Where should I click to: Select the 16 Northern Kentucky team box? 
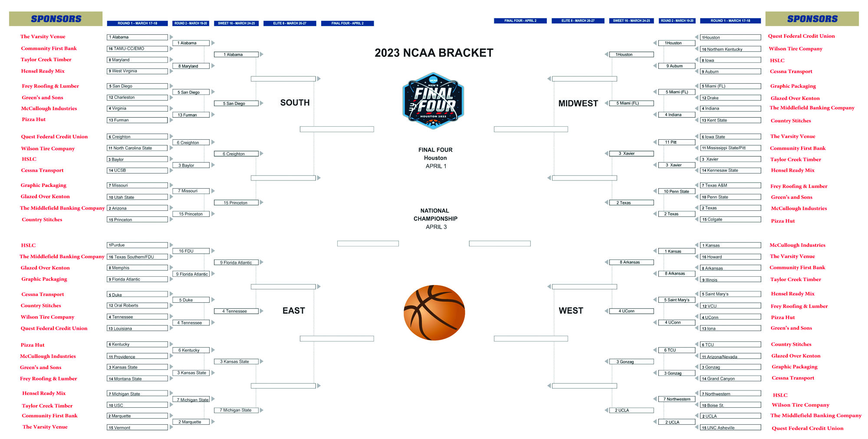[x=730, y=49]
